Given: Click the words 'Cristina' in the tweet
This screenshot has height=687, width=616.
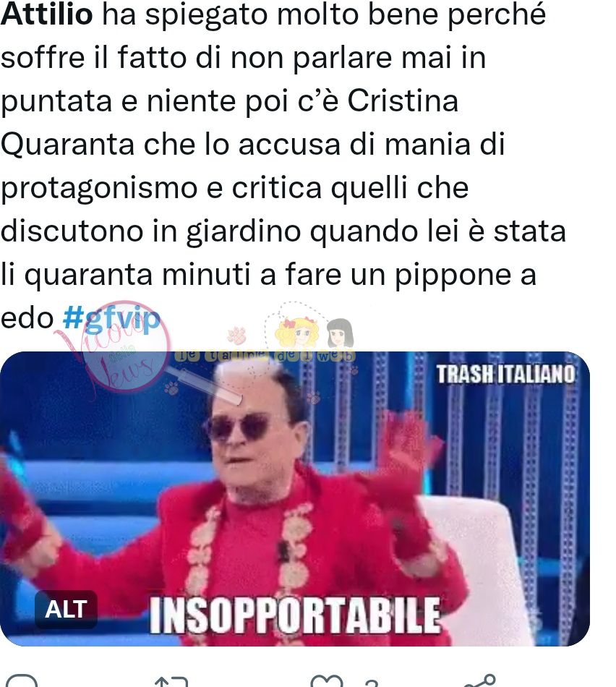Looking at the screenshot, I should (403, 101).
